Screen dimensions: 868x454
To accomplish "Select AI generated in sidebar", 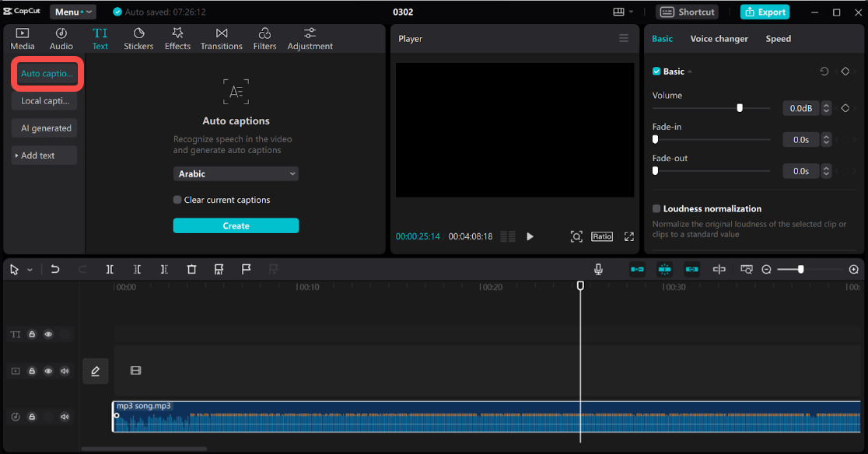I will point(44,128).
